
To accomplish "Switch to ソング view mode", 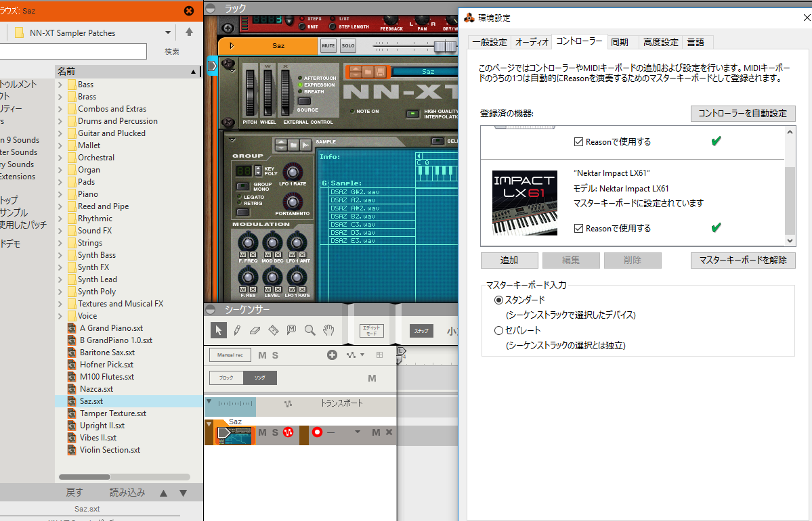I will 260,378.
